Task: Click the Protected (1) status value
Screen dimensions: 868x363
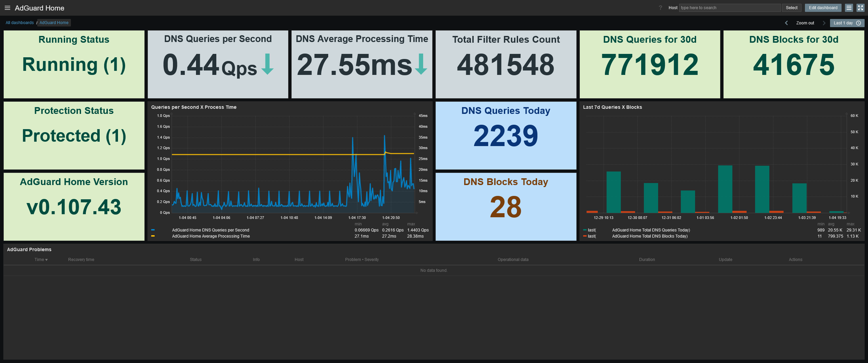Action: click(x=74, y=136)
